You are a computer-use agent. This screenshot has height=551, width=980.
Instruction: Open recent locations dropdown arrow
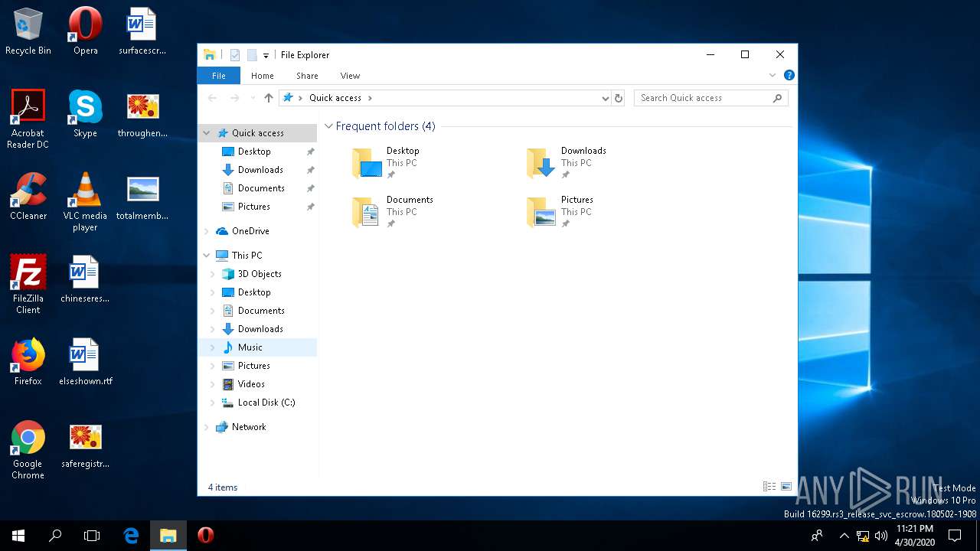[253, 98]
